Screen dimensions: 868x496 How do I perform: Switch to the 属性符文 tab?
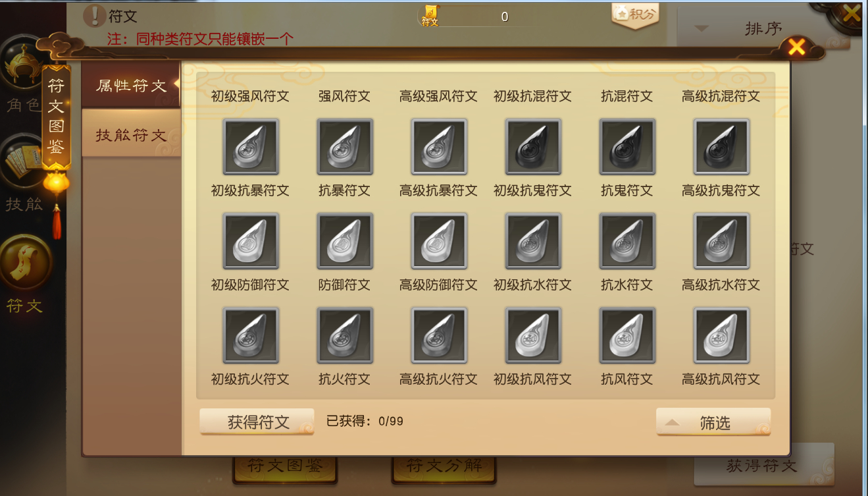pos(131,85)
